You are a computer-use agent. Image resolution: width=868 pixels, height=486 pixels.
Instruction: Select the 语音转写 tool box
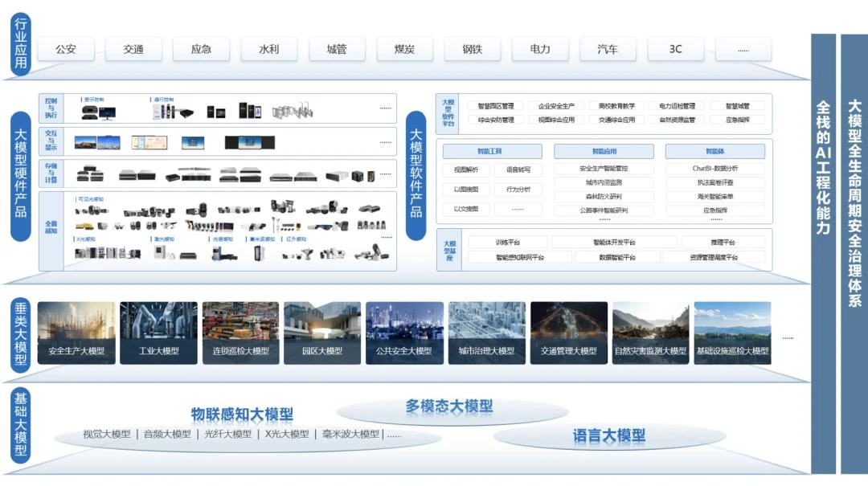[518, 170]
